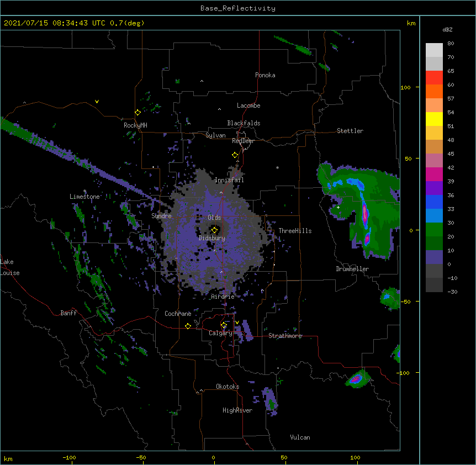Click the small storm cell southeast of Strathmore
Screen dimensions: 476x465
[358, 378]
